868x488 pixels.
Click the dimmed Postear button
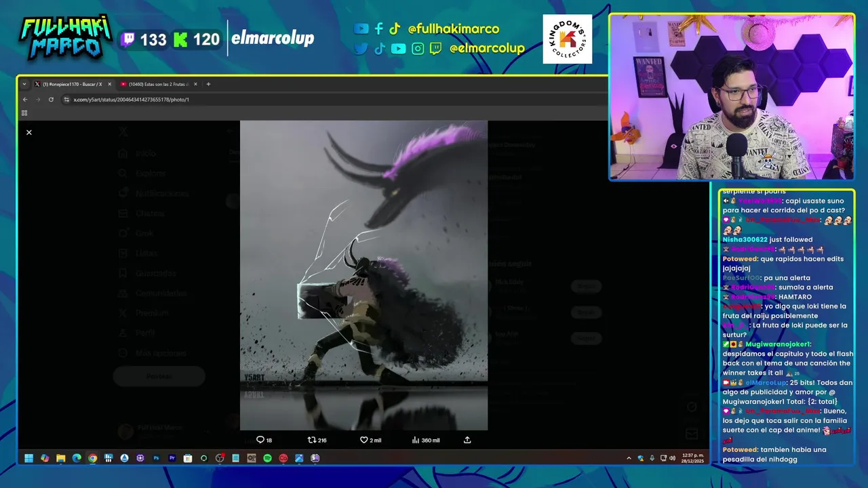(159, 376)
